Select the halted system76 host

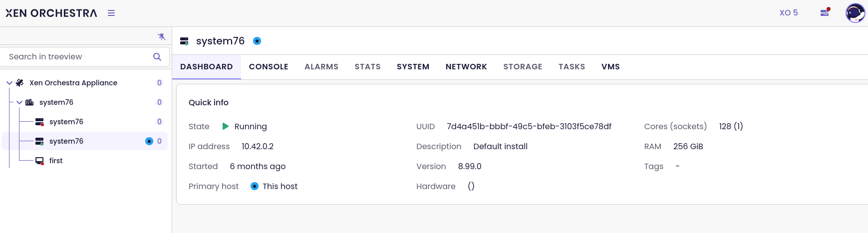pos(66,122)
